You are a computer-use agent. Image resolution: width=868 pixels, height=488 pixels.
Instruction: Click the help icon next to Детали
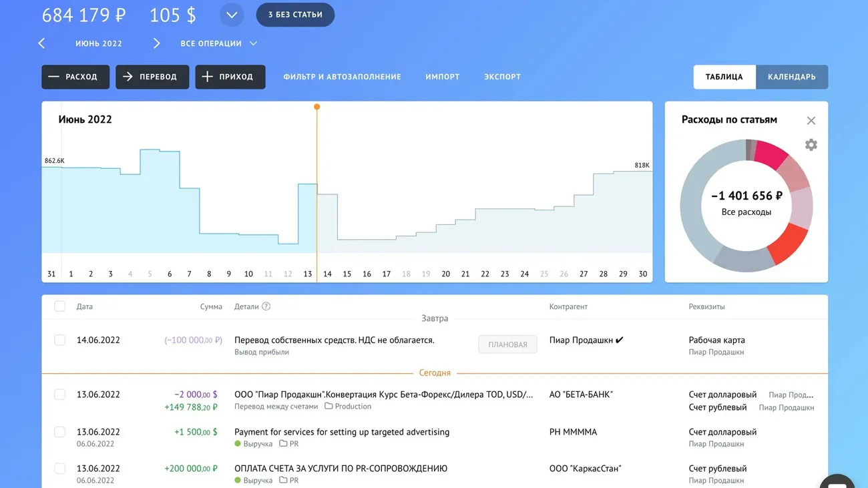[x=266, y=306]
